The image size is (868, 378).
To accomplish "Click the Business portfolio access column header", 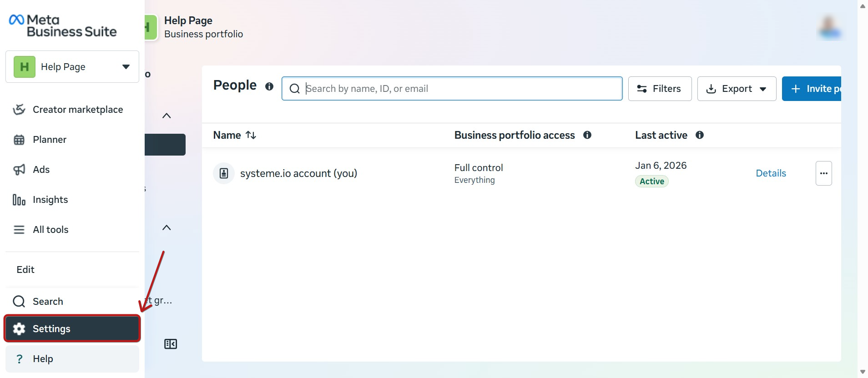I will [x=515, y=135].
